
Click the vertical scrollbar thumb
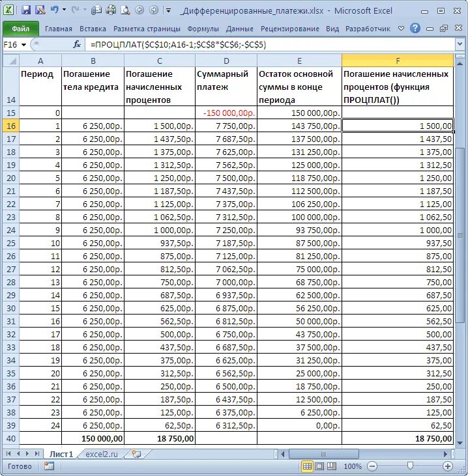pyautogui.click(x=460, y=235)
